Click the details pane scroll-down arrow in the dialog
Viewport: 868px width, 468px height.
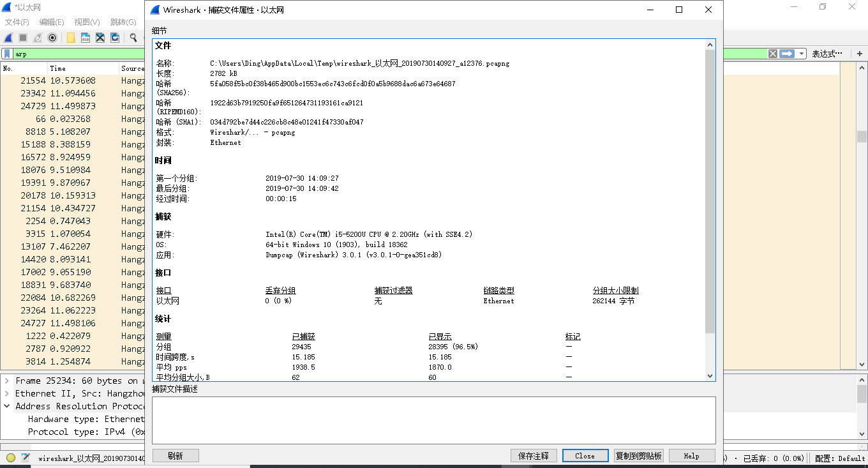point(710,376)
